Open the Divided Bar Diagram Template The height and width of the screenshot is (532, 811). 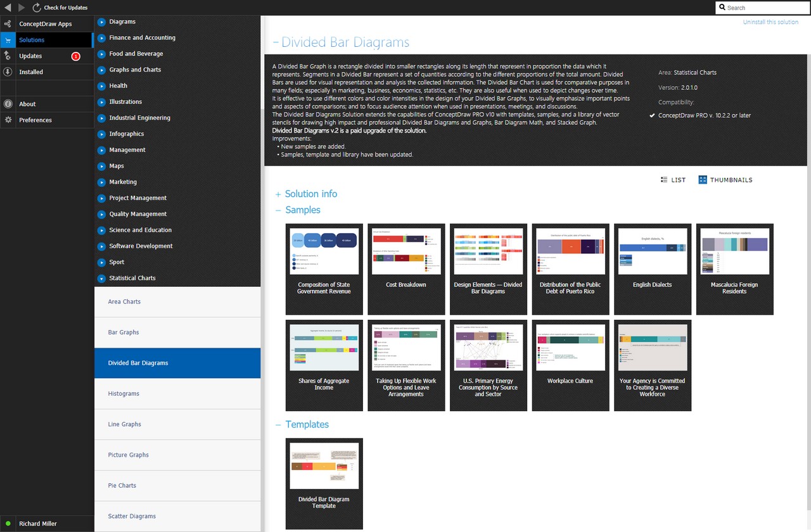point(324,484)
